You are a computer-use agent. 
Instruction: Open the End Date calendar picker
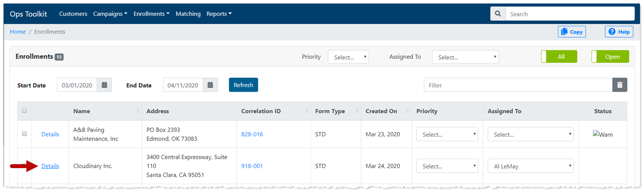click(210, 85)
